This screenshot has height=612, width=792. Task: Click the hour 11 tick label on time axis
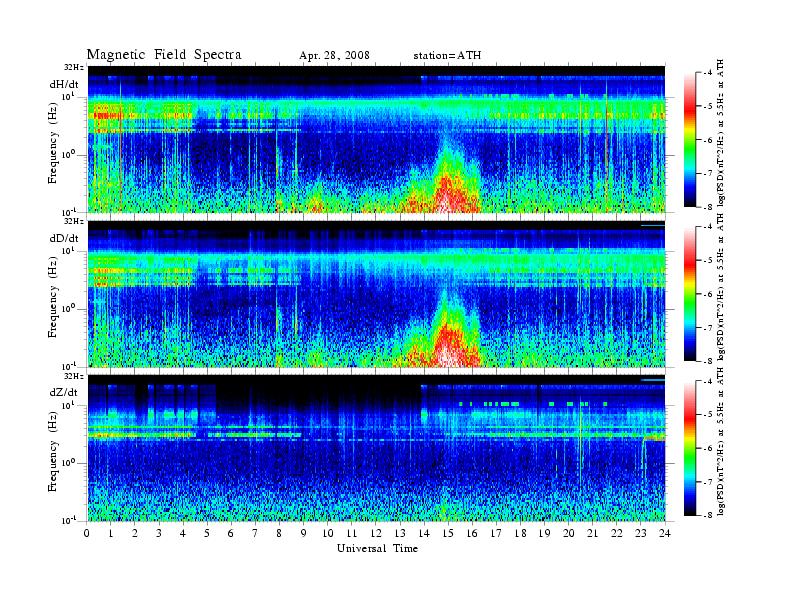(x=352, y=533)
